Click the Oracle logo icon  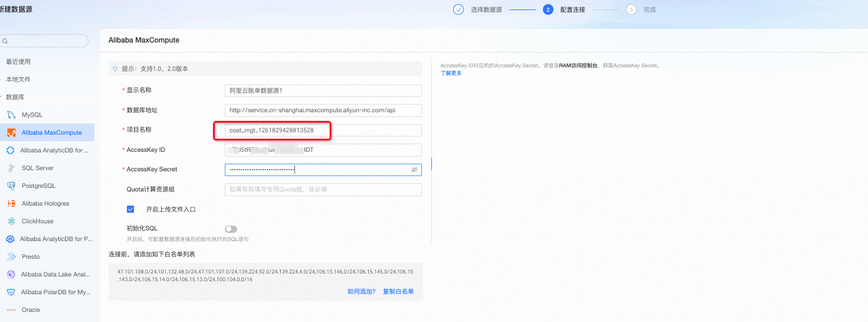(11, 310)
